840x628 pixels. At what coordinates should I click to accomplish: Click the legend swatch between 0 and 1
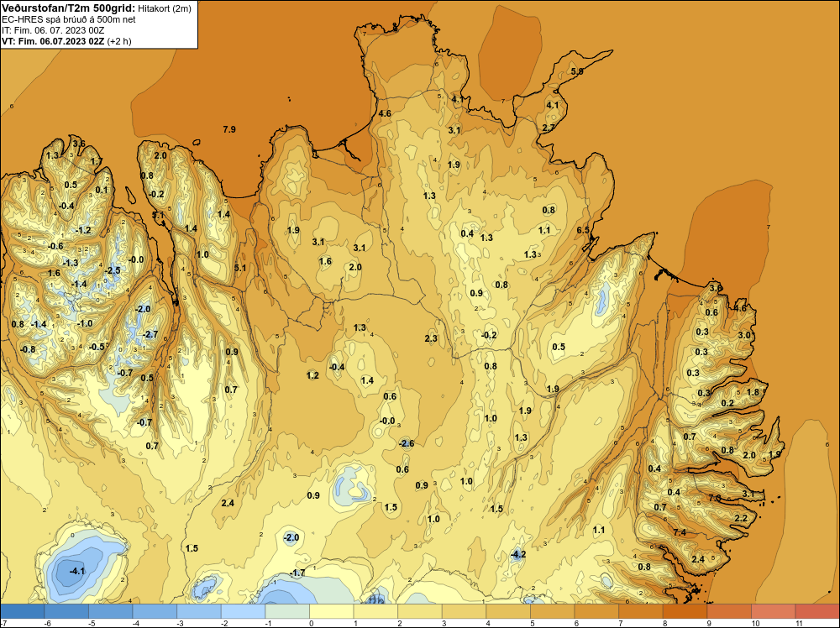coord(332,611)
